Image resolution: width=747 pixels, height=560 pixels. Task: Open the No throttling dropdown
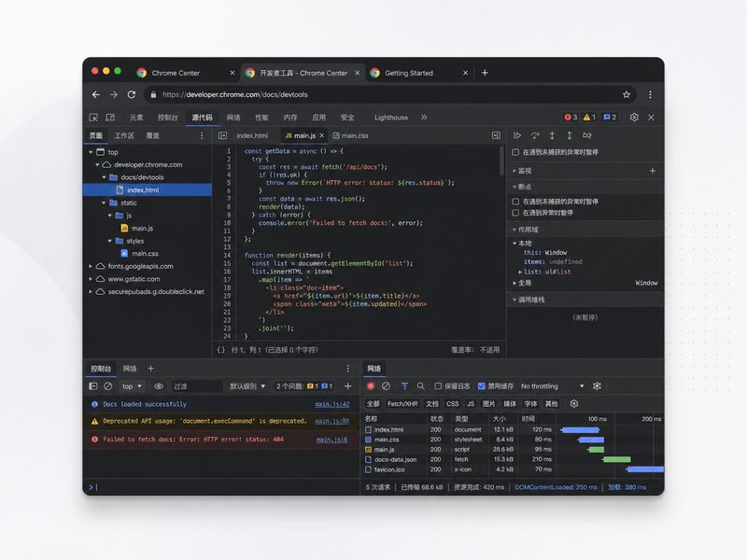552,386
